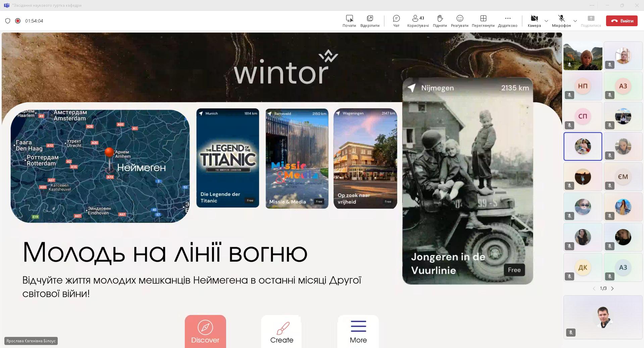Open the Op zoek naar vrijheid card

(365, 158)
